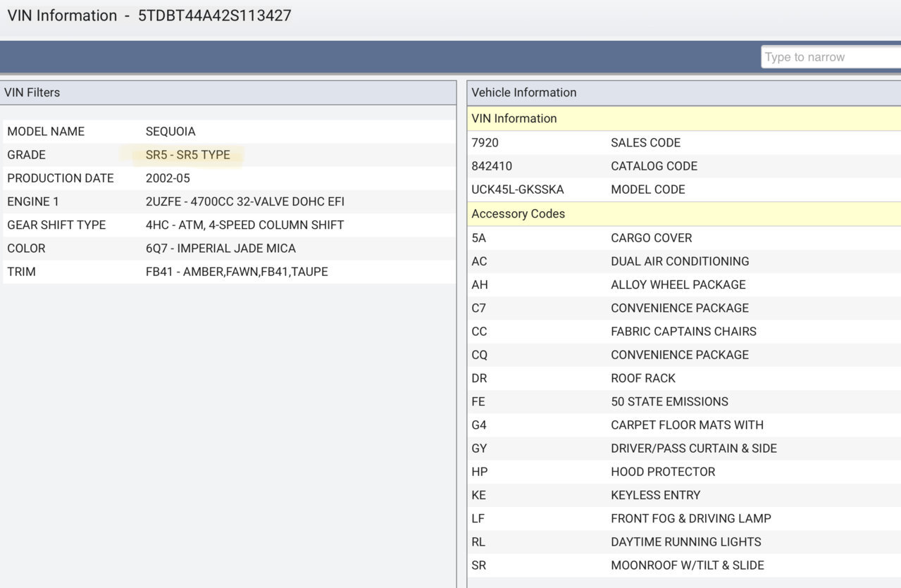Click the 4HC - ATM column shift value
This screenshot has height=588, width=901.
tap(245, 225)
